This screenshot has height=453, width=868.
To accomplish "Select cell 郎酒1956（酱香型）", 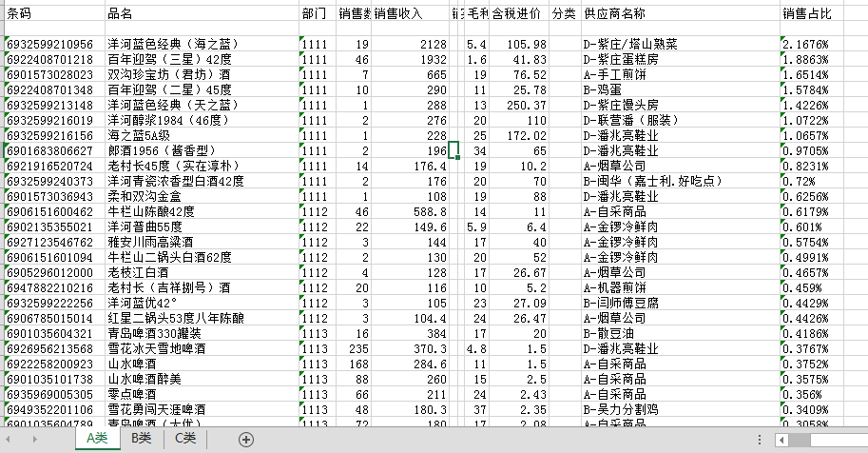I will pos(203,150).
